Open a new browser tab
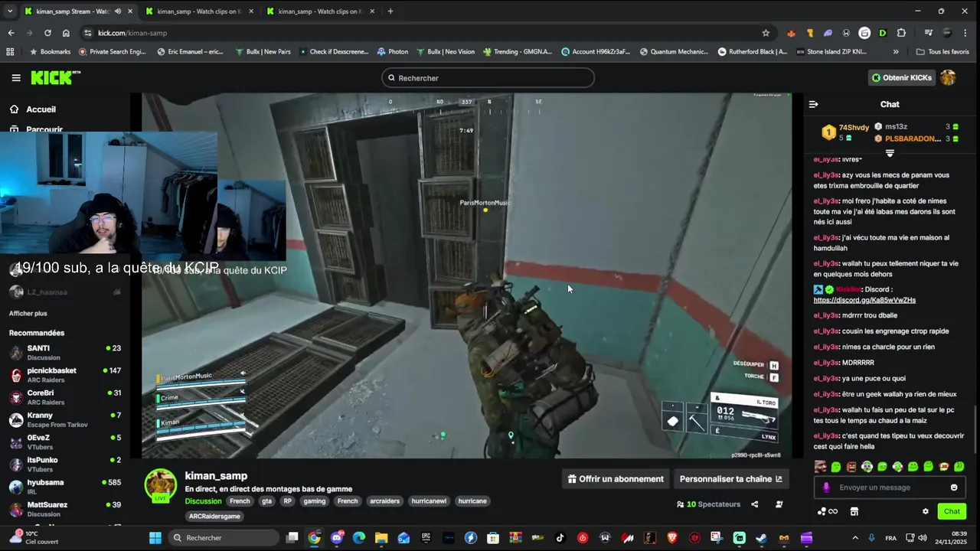Screen dimensions: 980x551 pyautogui.click(x=390, y=11)
